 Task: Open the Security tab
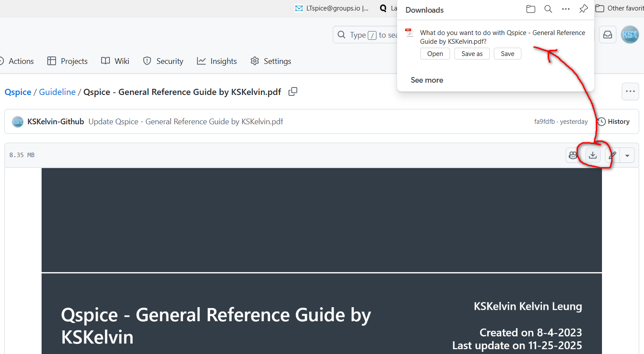coord(163,61)
